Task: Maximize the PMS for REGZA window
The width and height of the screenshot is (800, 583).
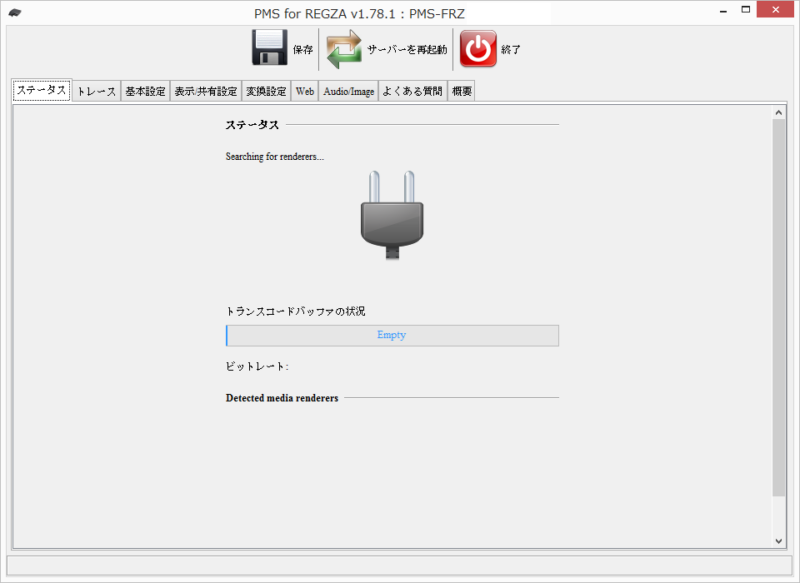Action: (x=746, y=10)
